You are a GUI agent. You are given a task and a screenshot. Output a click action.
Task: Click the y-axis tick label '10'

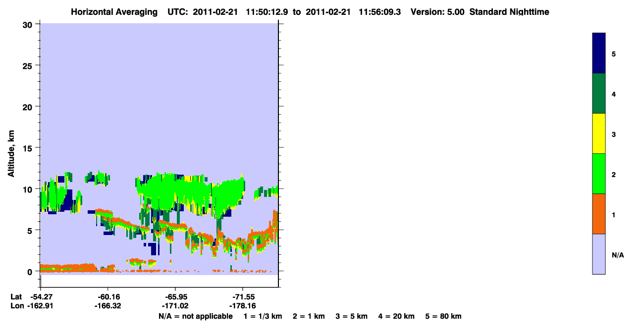click(29, 189)
